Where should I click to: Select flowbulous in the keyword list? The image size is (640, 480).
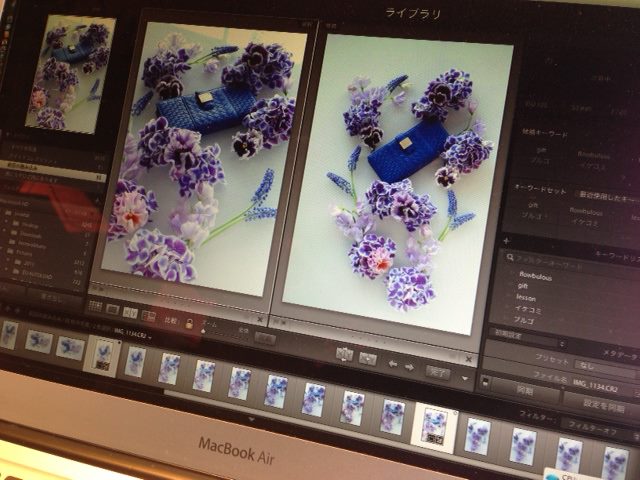pyautogui.click(x=536, y=277)
